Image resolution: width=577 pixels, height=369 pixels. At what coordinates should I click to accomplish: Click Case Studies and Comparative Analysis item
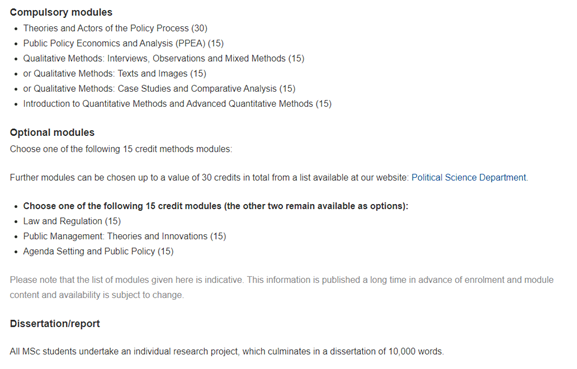159,89
